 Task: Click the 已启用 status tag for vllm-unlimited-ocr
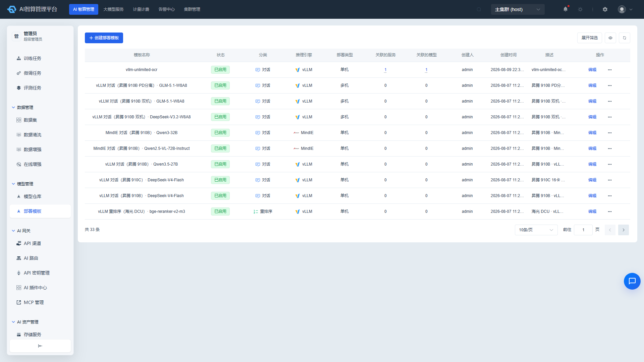(x=220, y=70)
